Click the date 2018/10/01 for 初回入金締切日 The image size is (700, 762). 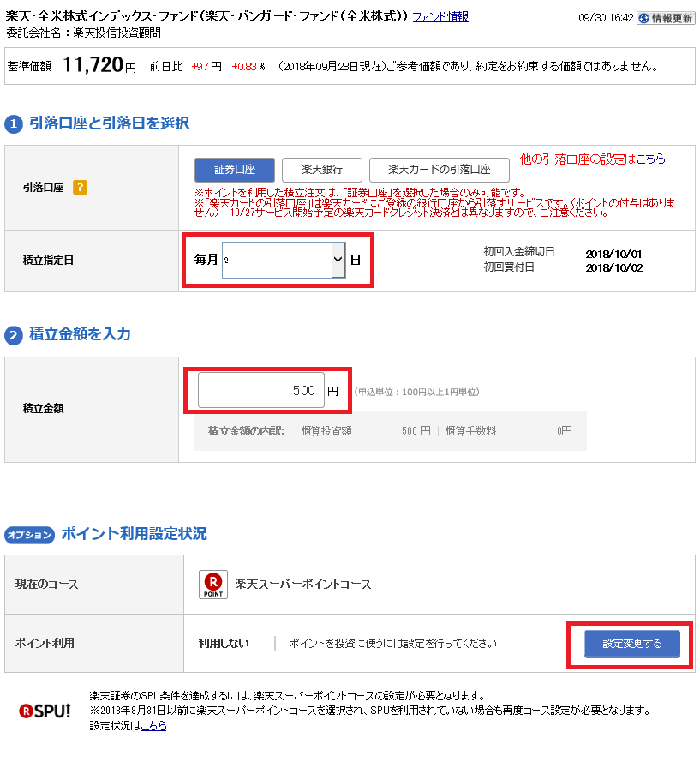point(613,255)
